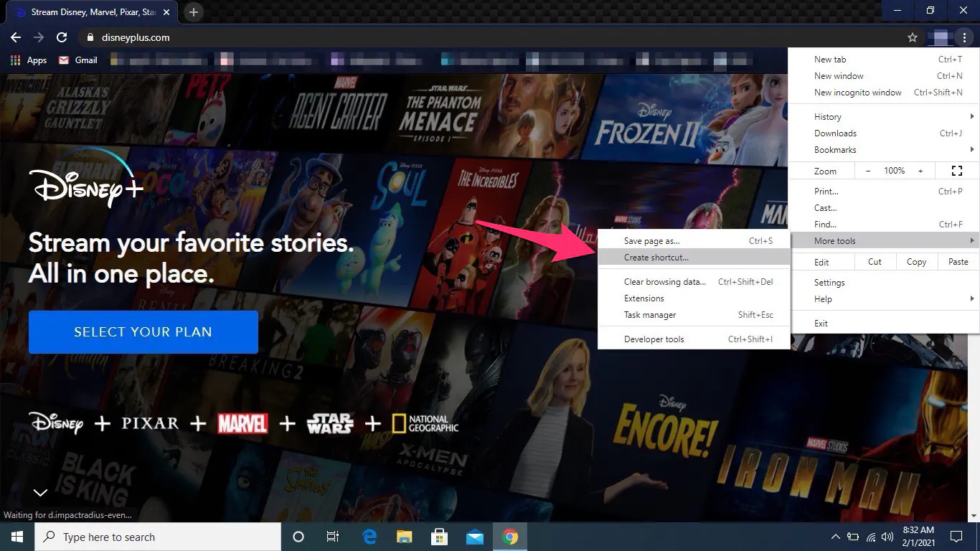980x551 pixels.
Task: Open Task View on the taskbar
Action: [333, 537]
